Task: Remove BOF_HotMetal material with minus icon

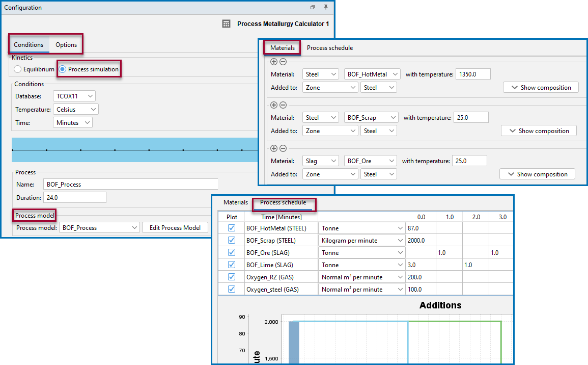Action: click(x=283, y=62)
